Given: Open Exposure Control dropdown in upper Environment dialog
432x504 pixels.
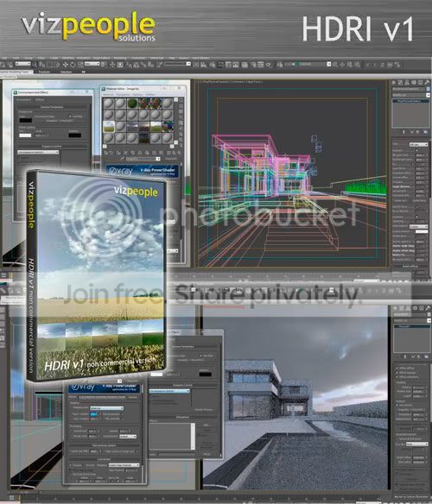Looking at the screenshot, I should 38,152.
